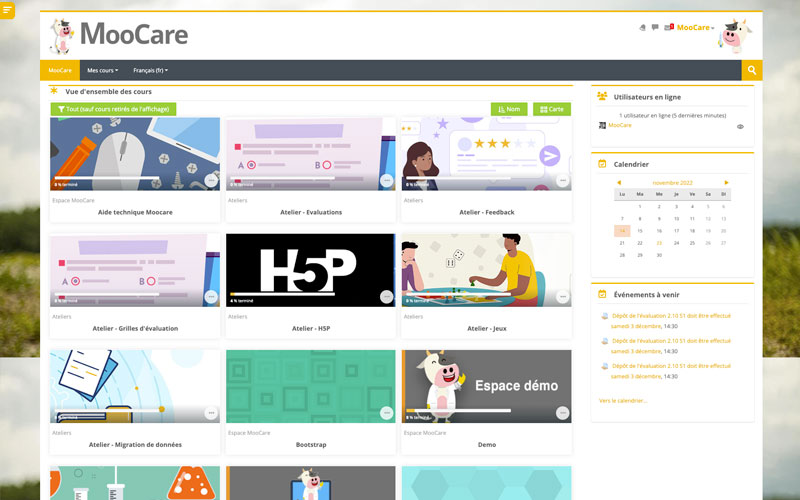
Task: Open the Atelier - H5P course title
Action: coord(311,329)
